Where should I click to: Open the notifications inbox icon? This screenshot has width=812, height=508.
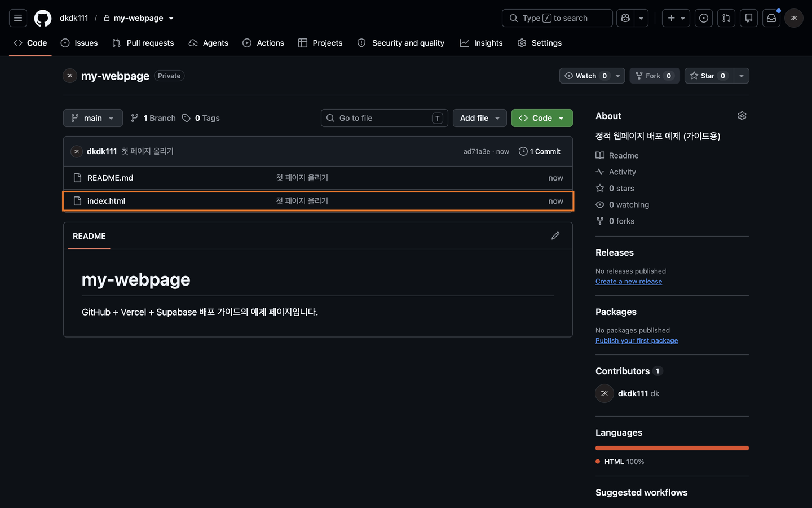771,18
